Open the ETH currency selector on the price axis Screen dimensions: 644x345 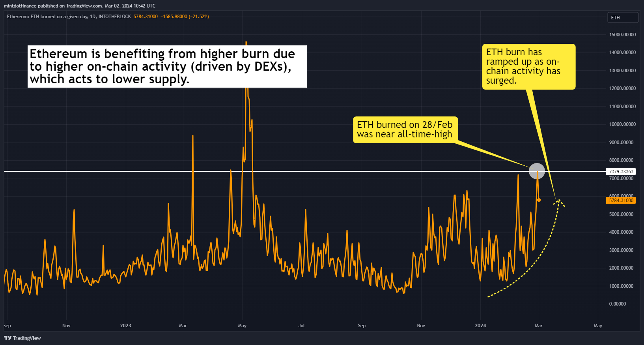pos(623,17)
